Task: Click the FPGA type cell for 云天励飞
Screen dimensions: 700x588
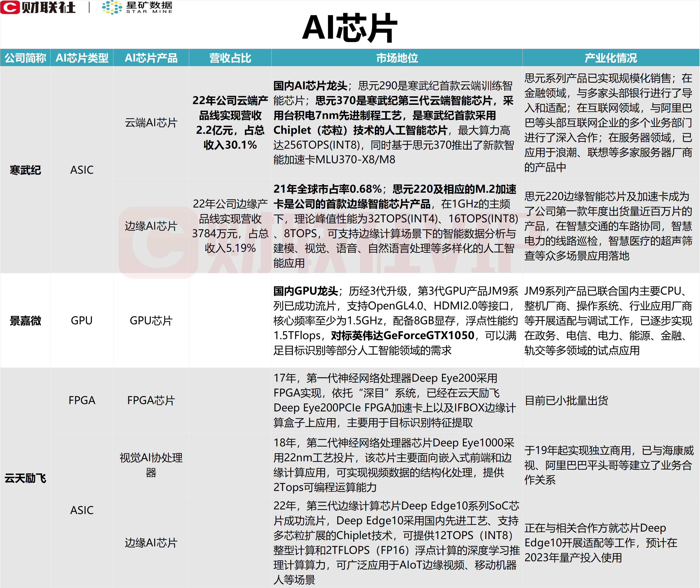Action: coord(82,400)
